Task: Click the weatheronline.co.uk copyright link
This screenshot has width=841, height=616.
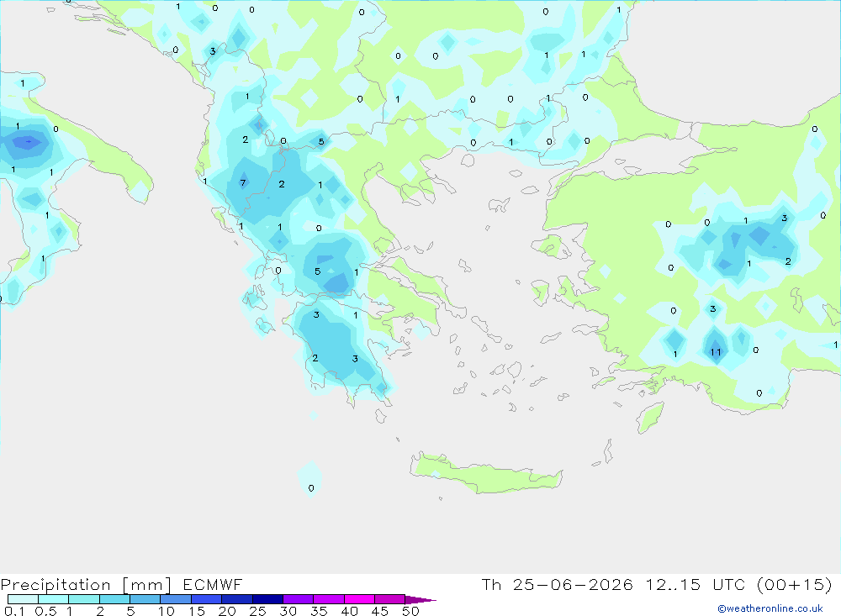Action: tap(770, 608)
